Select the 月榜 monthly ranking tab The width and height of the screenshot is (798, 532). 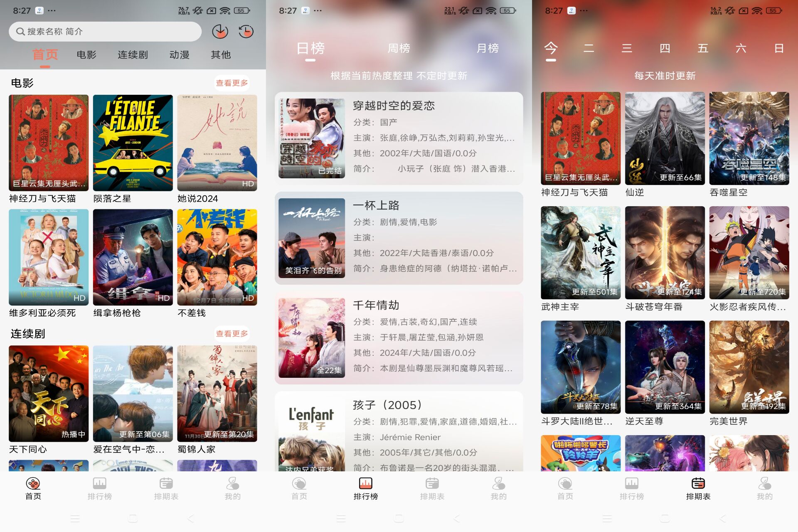pyautogui.click(x=488, y=49)
